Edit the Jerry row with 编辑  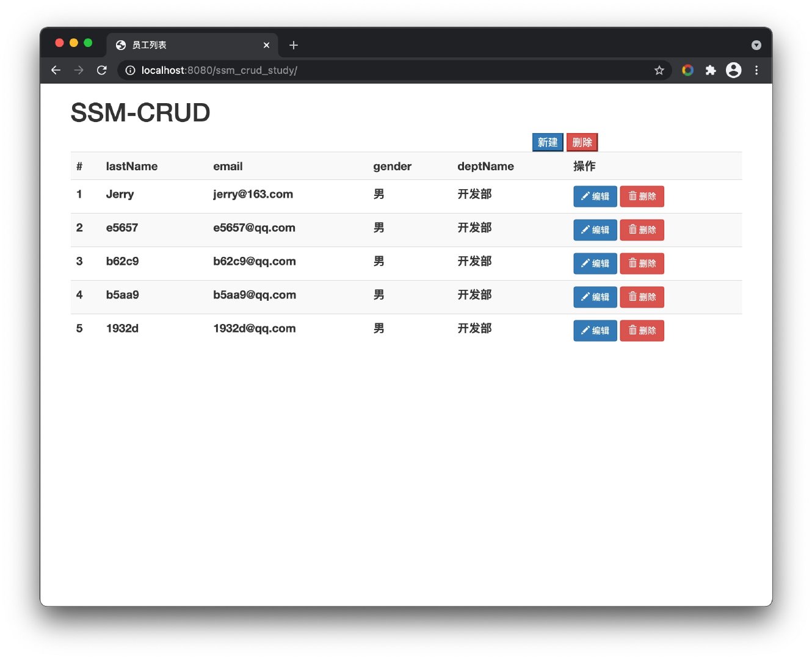595,196
